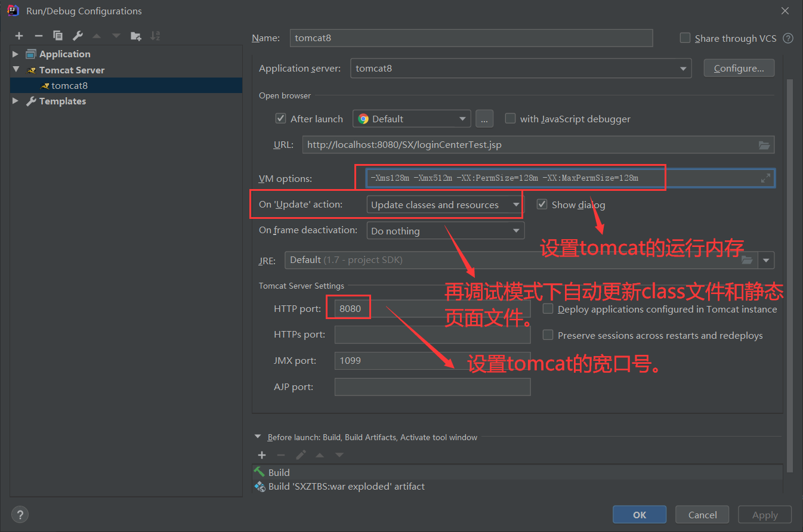Remove selected configuration with minus icon
This screenshot has height=532, width=803.
point(38,36)
